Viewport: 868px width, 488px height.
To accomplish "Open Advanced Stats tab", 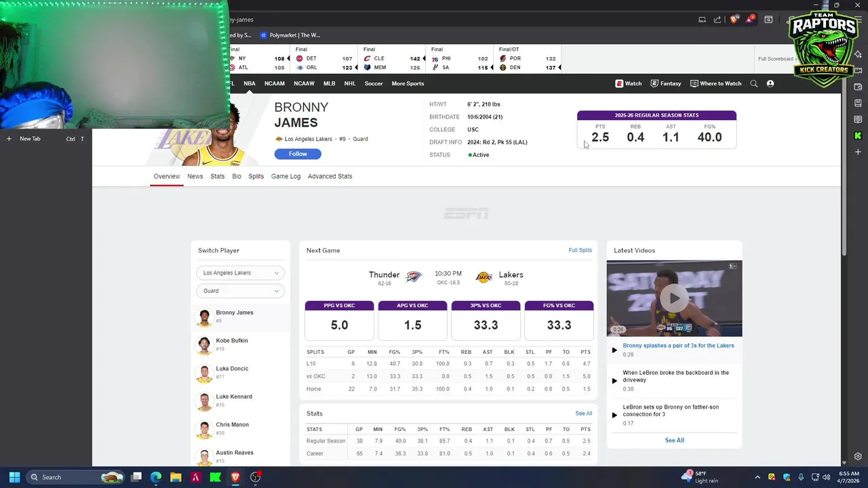I will [x=330, y=176].
